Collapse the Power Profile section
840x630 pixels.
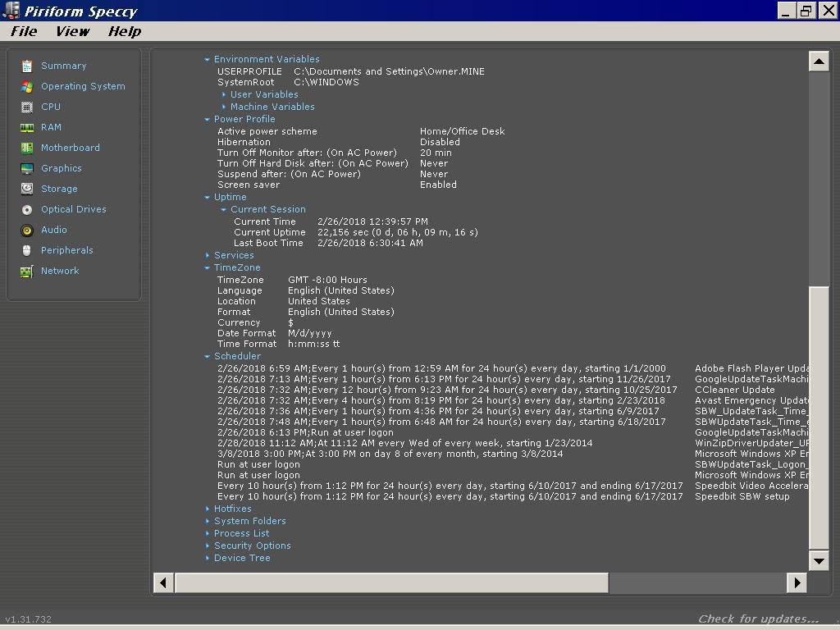(x=207, y=120)
